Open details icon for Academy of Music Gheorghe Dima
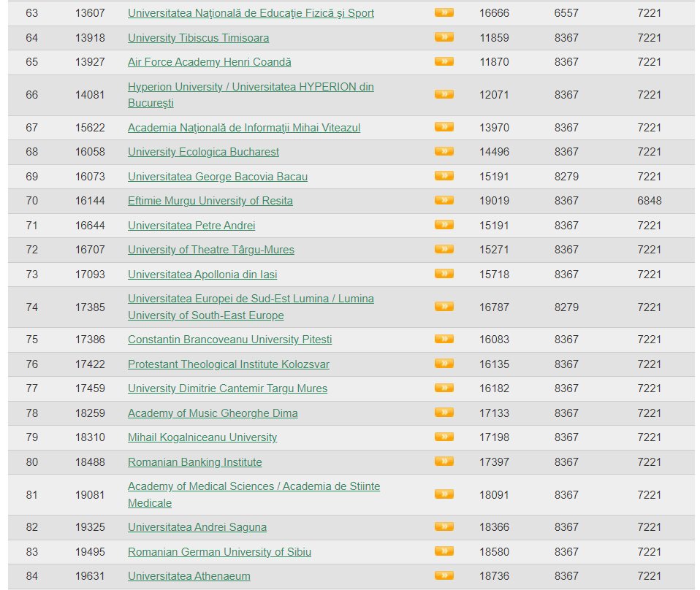This screenshot has height=590, width=700. coord(444,413)
